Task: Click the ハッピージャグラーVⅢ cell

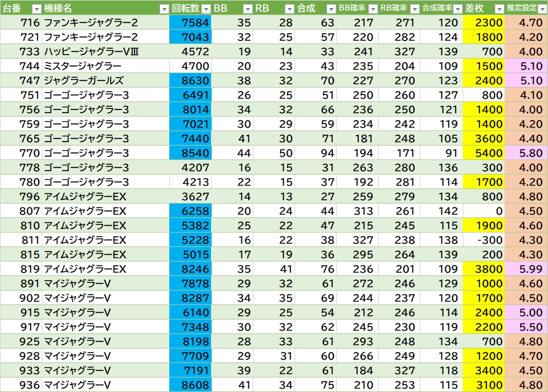Action: (106, 52)
